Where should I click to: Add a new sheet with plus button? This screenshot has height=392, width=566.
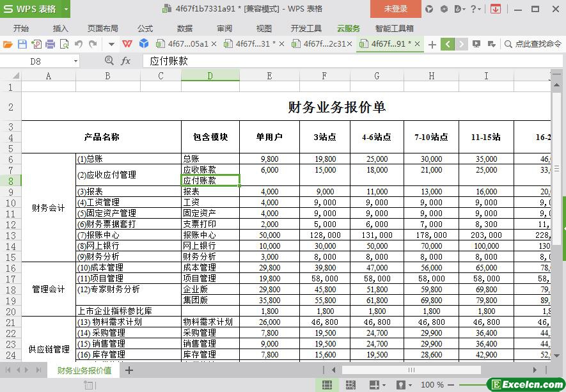pos(129,370)
